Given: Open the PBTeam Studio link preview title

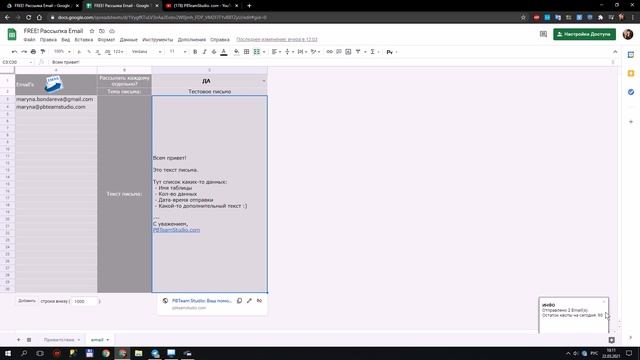Looking at the screenshot, I should click(202, 301).
